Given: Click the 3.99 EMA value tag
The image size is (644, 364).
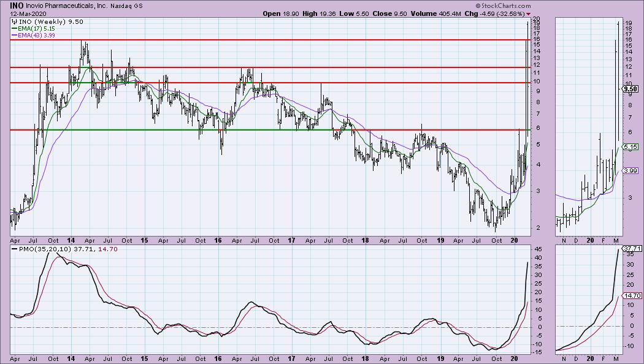Looking at the screenshot, I should (x=630, y=171).
